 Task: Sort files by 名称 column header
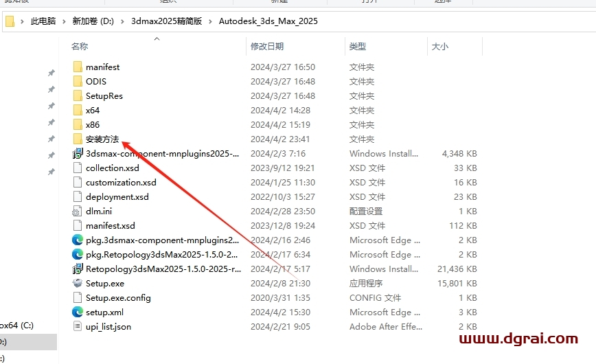click(x=80, y=47)
